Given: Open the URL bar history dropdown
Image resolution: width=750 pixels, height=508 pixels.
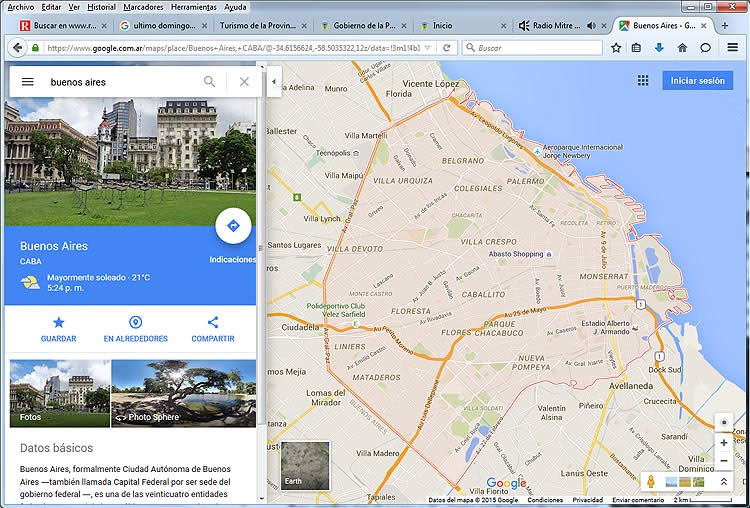Looking at the screenshot, I should click(x=428, y=47).
